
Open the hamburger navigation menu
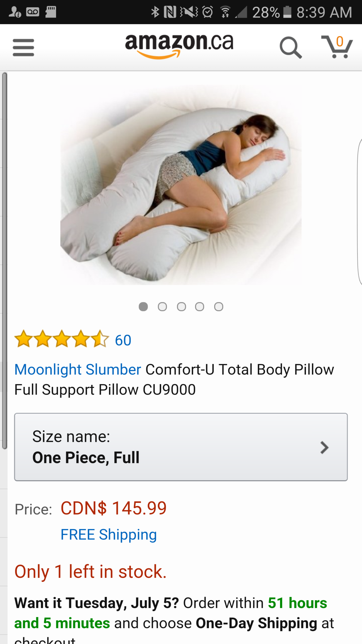click(23, 47)
